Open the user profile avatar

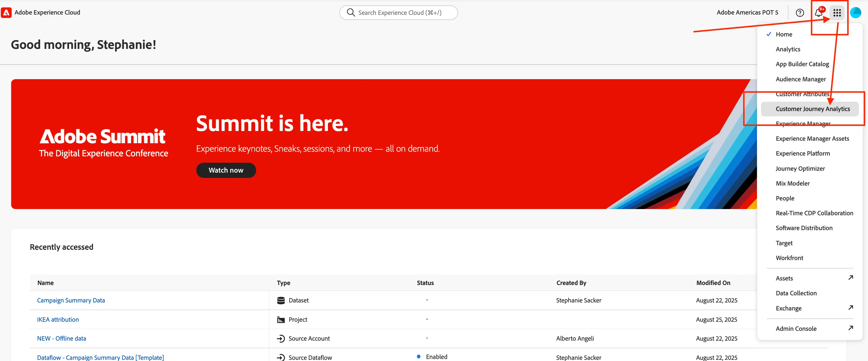[x=856, y=13]
